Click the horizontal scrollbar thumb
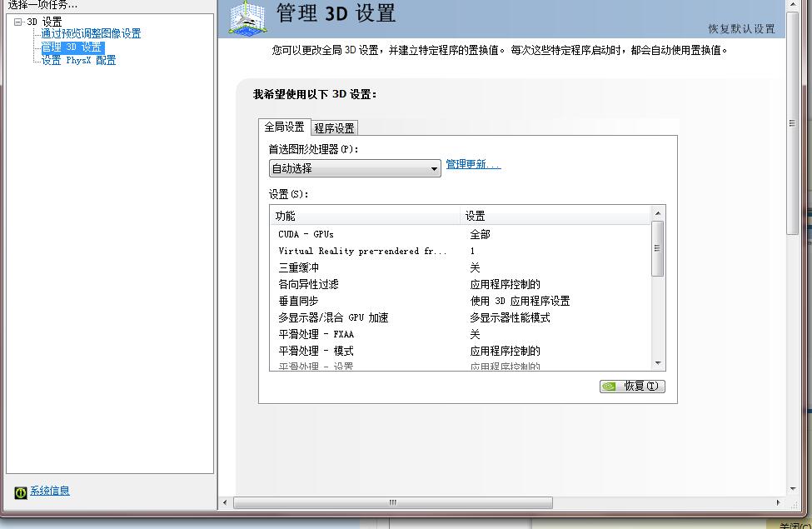 (393, 502)
